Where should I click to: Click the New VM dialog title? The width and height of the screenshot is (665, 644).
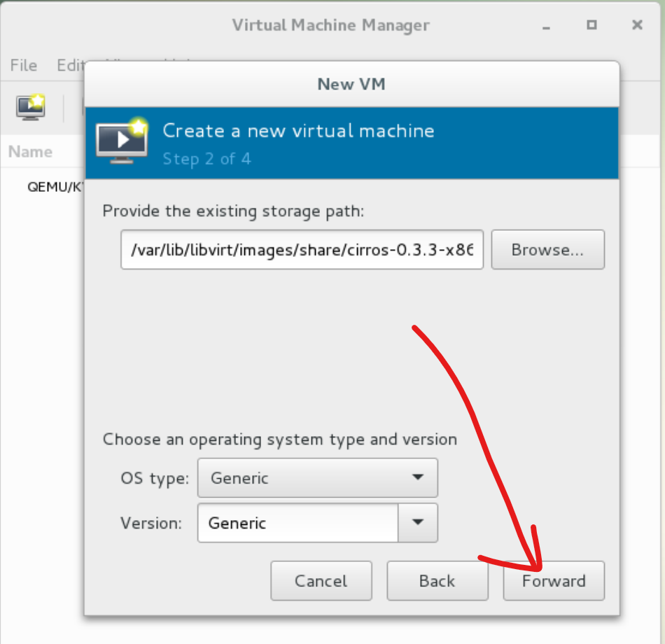click(x=351, y=84)
